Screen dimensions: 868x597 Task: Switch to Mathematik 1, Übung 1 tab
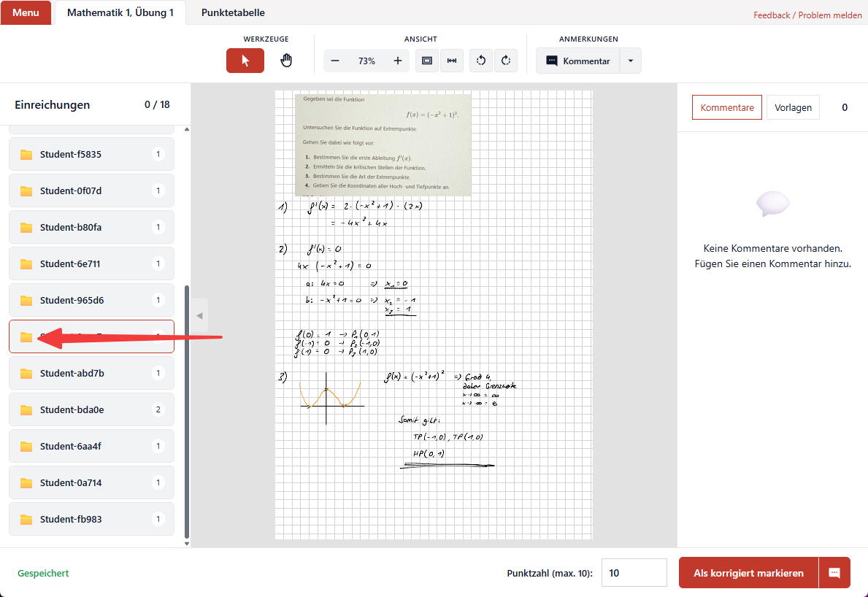coord(120,12)
